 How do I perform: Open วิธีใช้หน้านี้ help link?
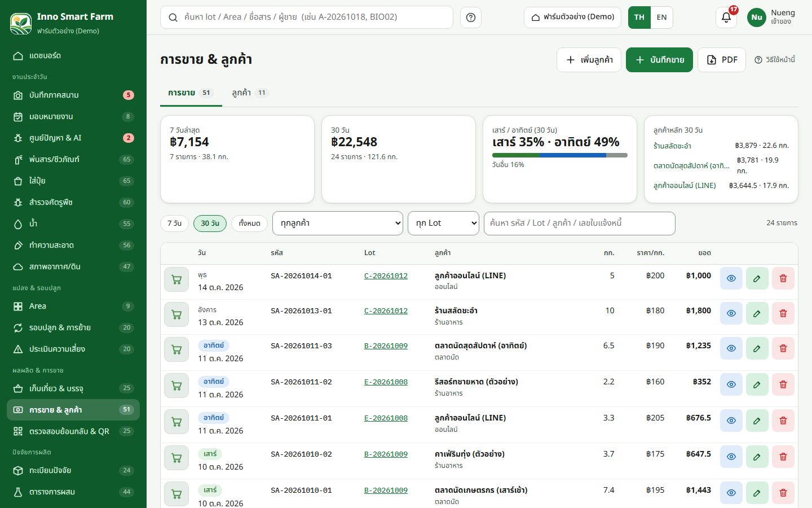coord(775,60)
